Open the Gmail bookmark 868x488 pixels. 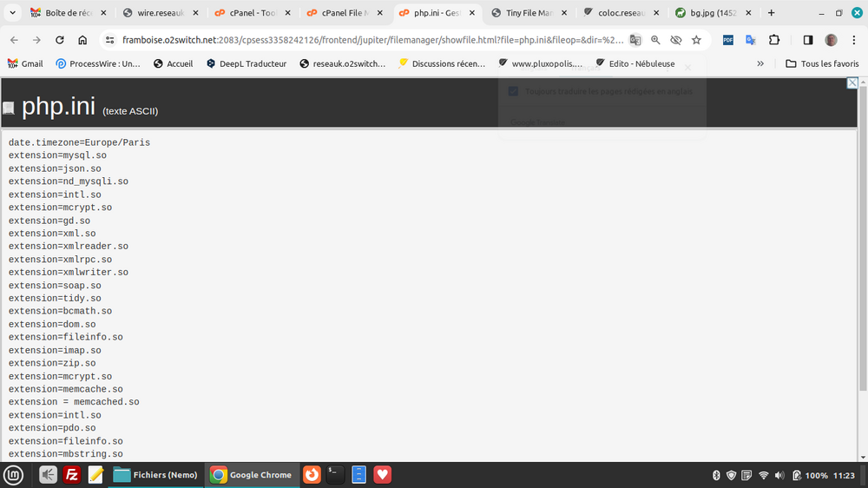[25, 63]
